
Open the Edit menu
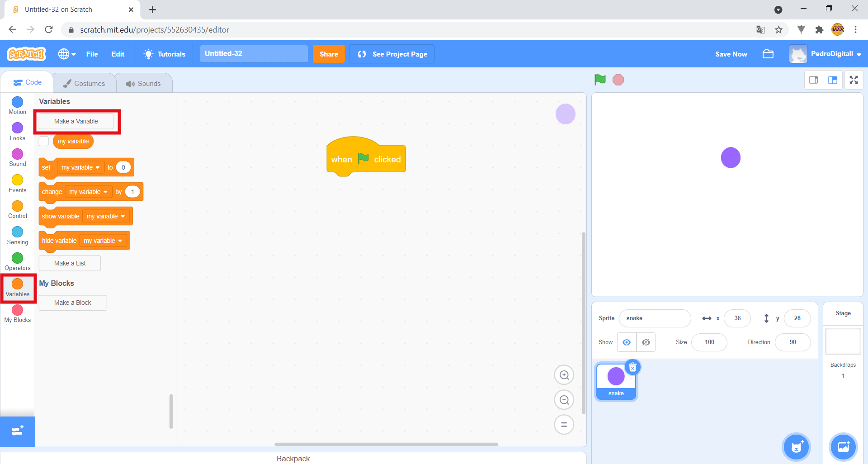(x=118, y=54)
